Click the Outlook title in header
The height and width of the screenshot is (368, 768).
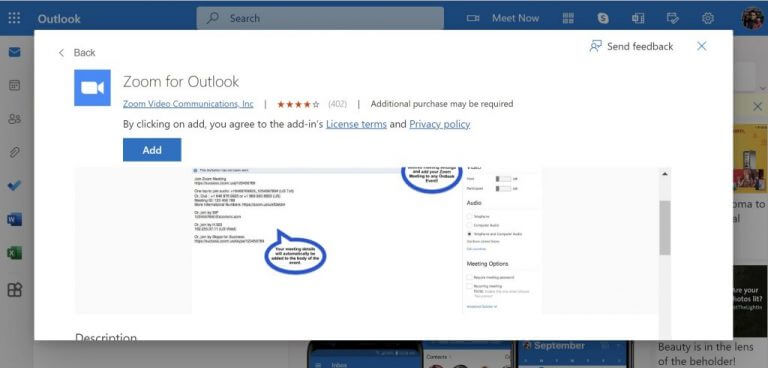click(59, 19)
